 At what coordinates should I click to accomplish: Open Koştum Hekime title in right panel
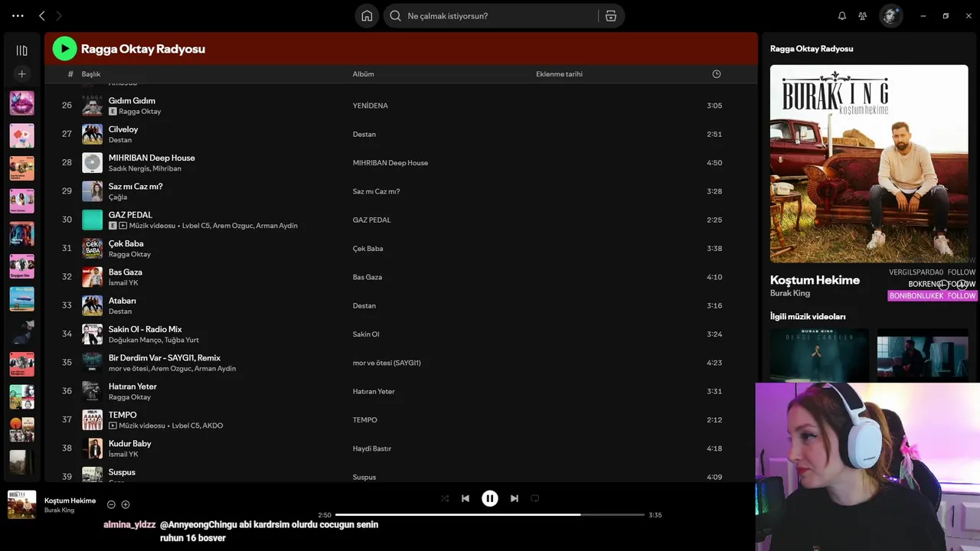coord(815,280)
